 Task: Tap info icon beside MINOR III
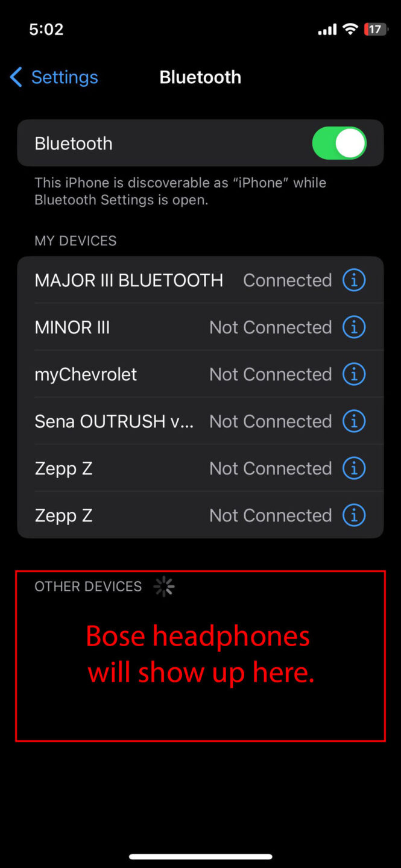pyautogui.click(x=354, y=327)
